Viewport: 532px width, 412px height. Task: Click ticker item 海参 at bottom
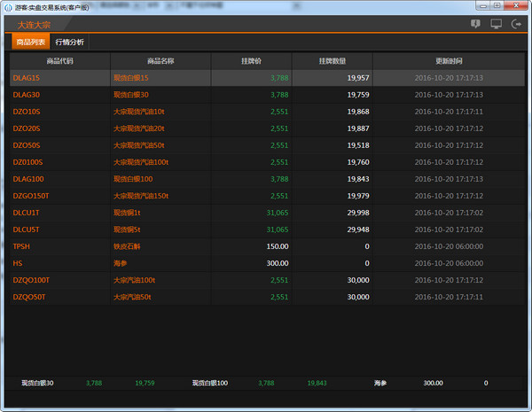coord(380,383)
